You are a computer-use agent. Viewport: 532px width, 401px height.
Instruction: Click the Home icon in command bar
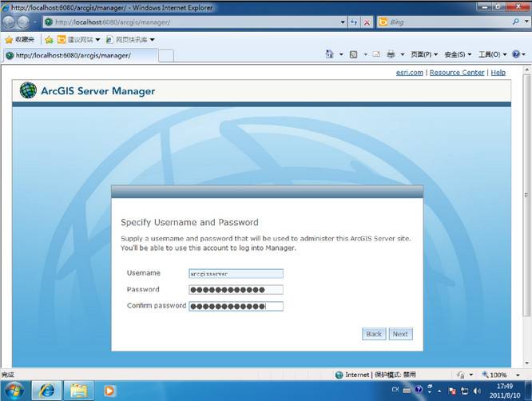pos(329,54)
